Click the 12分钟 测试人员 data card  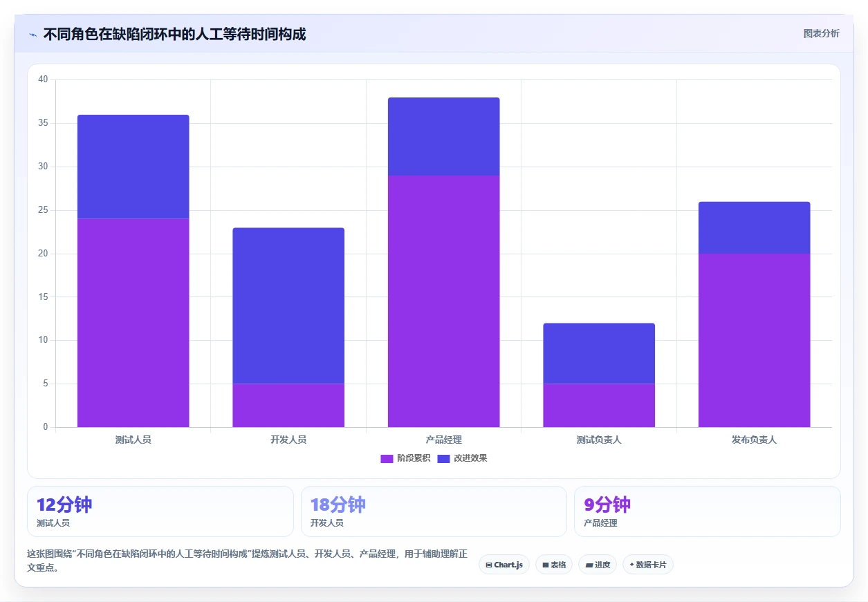coord(160,511)
